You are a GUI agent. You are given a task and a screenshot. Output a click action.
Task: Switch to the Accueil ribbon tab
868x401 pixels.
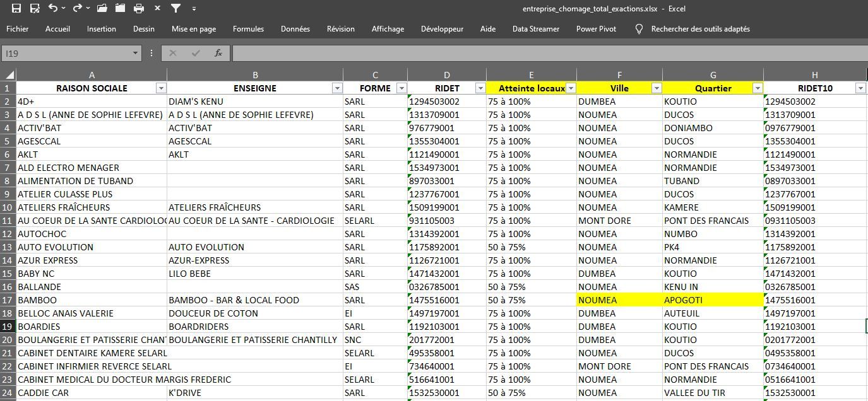pyautogui.click(x=58, y=29)
